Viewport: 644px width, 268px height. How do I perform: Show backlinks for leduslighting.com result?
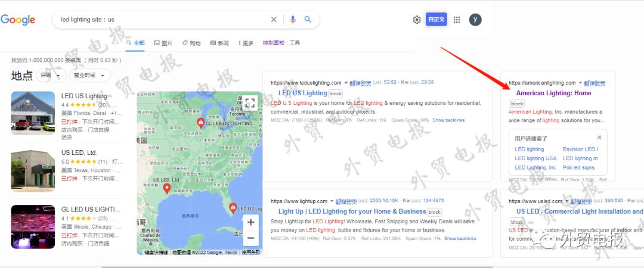[x=448, y=120]
